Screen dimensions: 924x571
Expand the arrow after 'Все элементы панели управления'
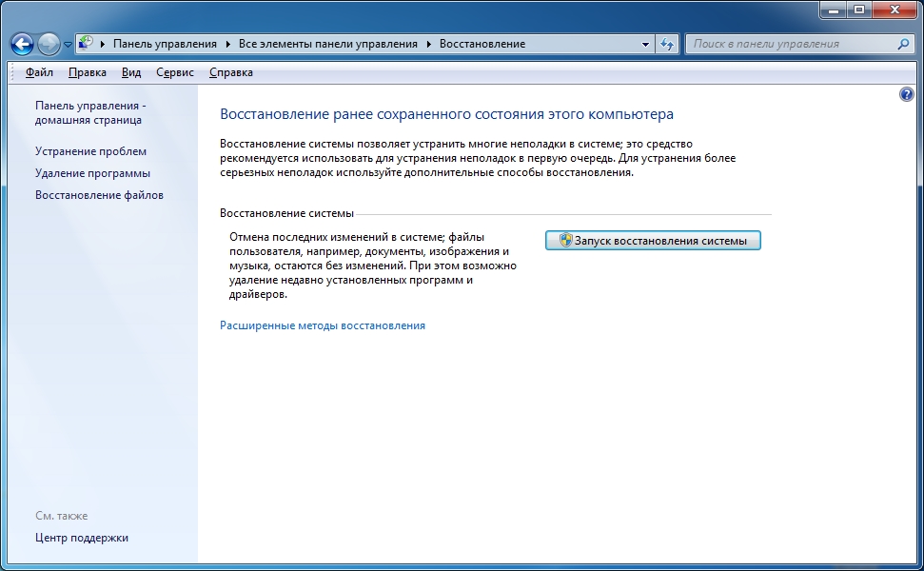[429, 44]
